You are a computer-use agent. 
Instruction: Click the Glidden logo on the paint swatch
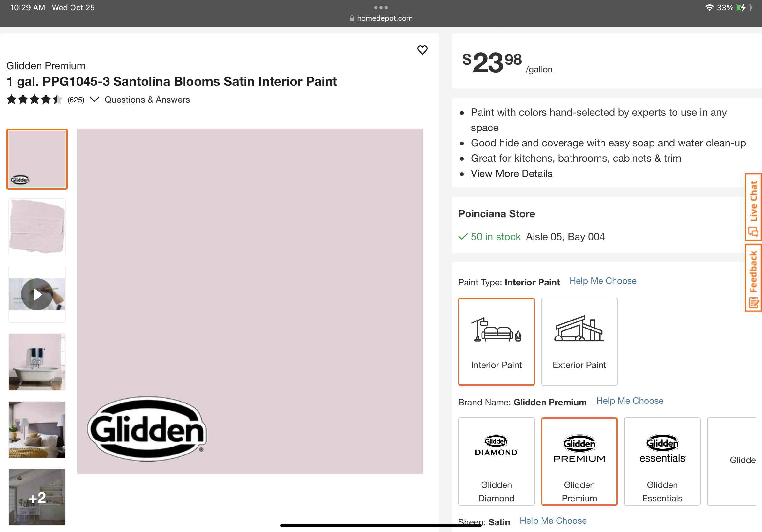pos(147,430)
